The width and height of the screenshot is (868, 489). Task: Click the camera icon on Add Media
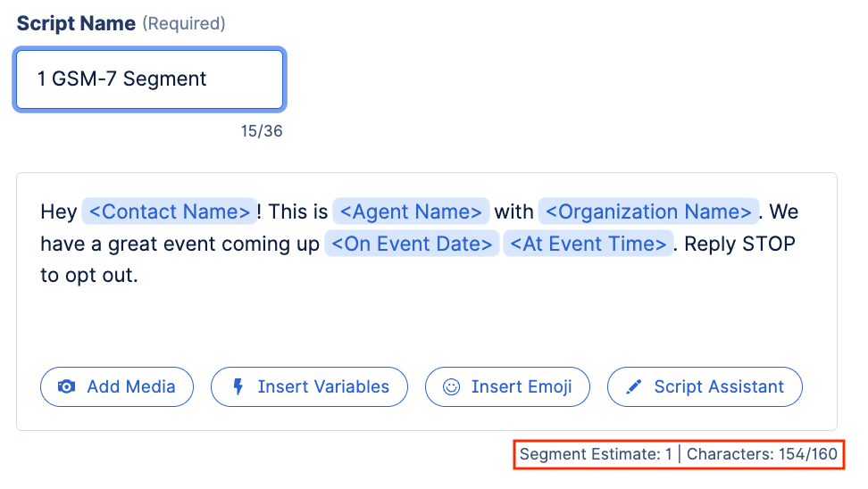click(x=66, y=386)
